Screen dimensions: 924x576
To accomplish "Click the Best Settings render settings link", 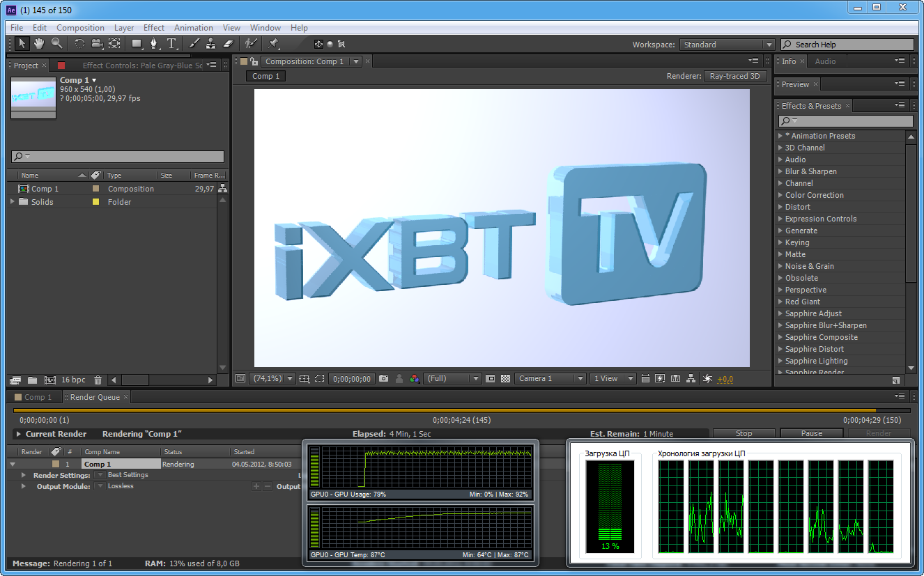I will click(128, 475).
